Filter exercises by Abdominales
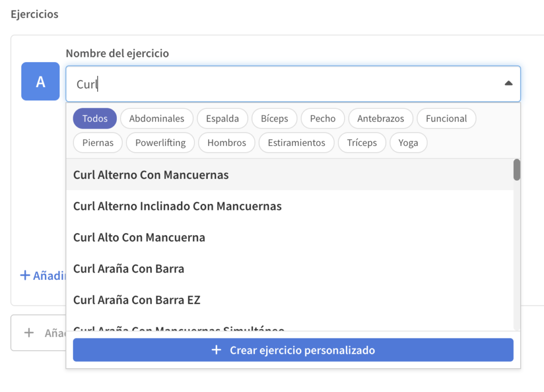The height and width of the screenshot is (392, 544). [157, 118]
